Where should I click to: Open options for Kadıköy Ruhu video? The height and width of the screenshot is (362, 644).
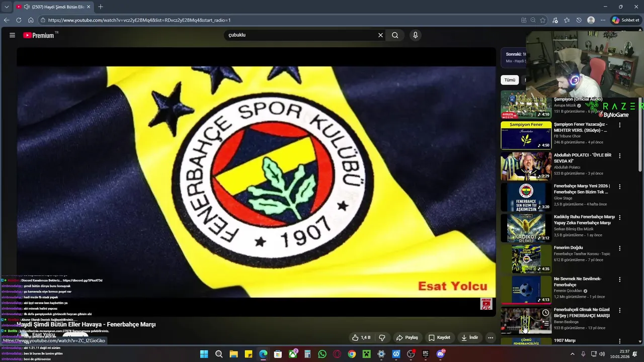point(620,217)
